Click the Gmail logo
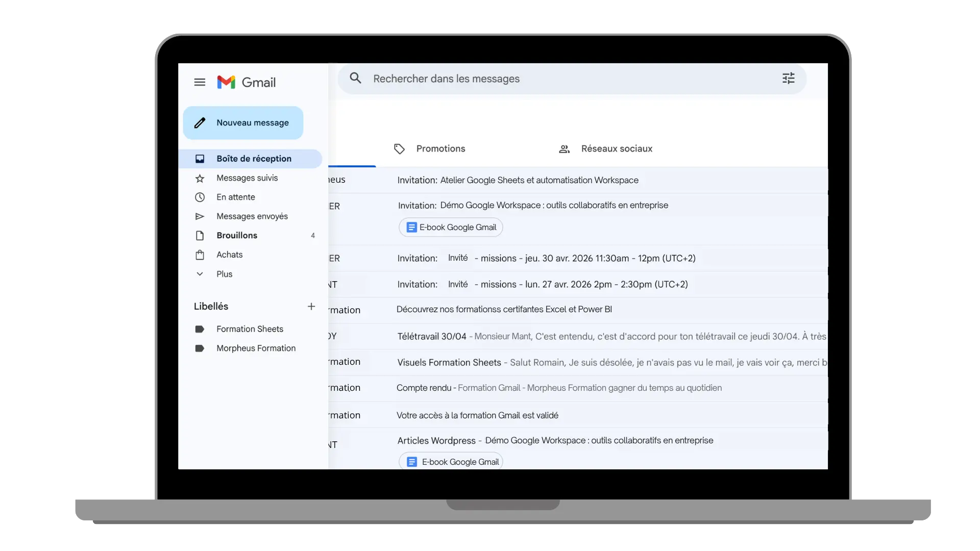980x551 pixels. tap(246, 82)
